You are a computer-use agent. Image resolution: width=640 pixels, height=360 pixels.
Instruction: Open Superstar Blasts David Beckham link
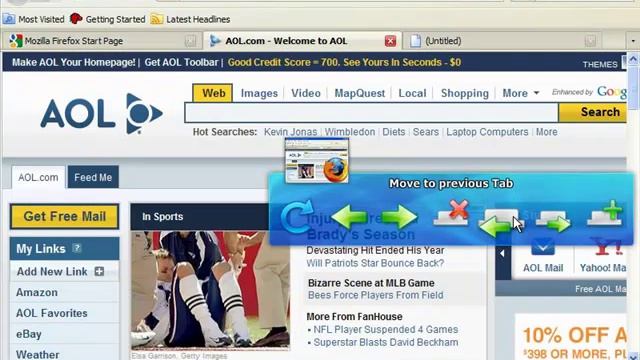pyautogui.click(x=386, y=342)
